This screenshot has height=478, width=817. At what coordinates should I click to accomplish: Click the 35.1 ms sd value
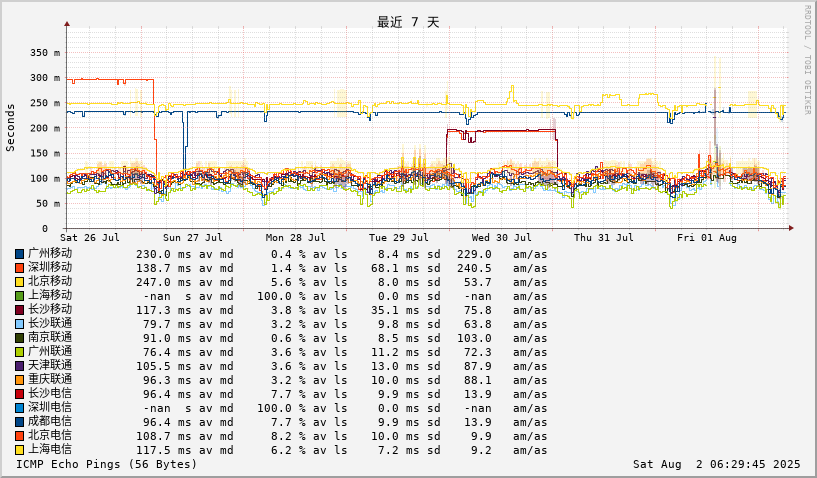(398, 311)
